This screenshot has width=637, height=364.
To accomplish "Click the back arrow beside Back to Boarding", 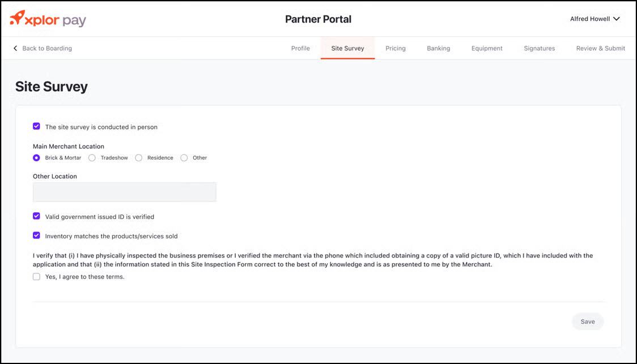I will click(15, 49).
